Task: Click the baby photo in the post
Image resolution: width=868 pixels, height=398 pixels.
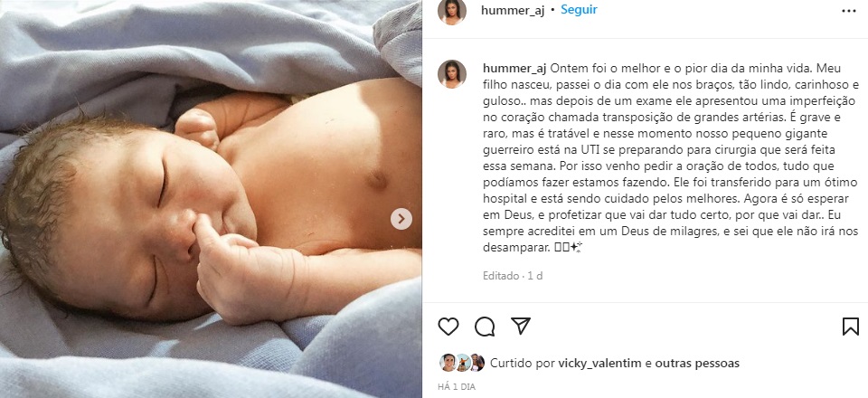Action: click(x=211, y=199)
